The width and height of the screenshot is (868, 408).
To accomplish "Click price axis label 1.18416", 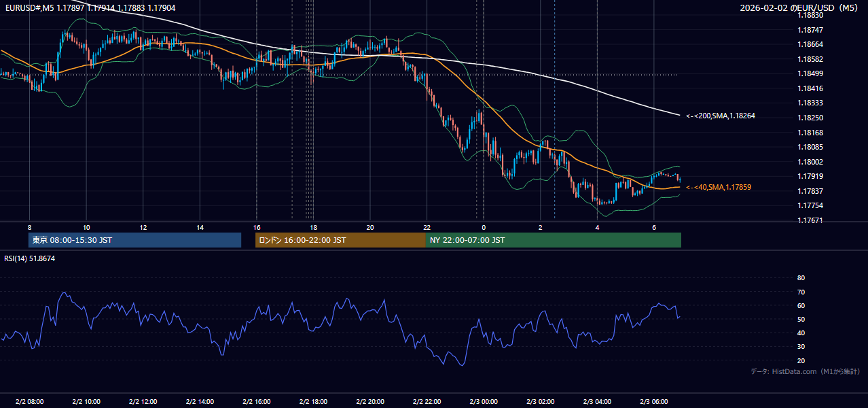I will pyautogui.click(x=810, y=88).
